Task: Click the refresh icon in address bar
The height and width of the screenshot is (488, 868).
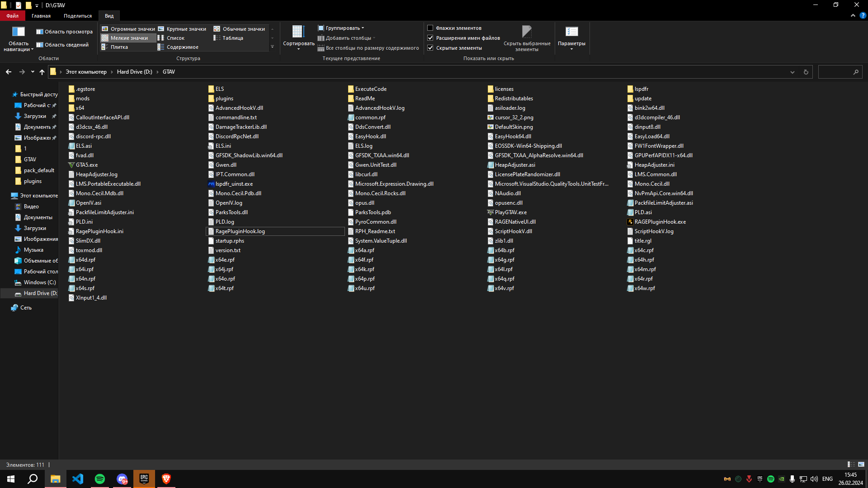Action: (806, 72)
